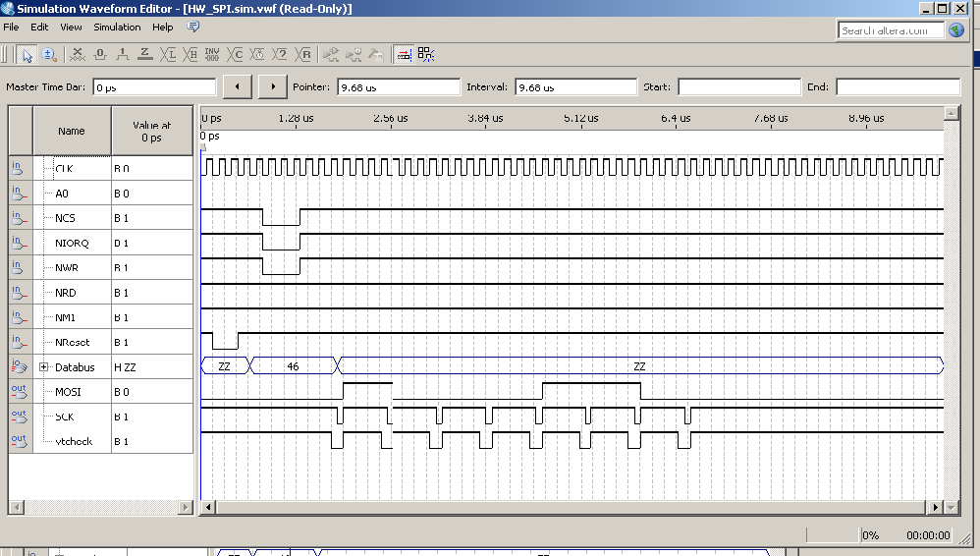The height and width of the screenshot is (556, 980).
Task: Click the Pointer value field
Action: coord(398,86)
